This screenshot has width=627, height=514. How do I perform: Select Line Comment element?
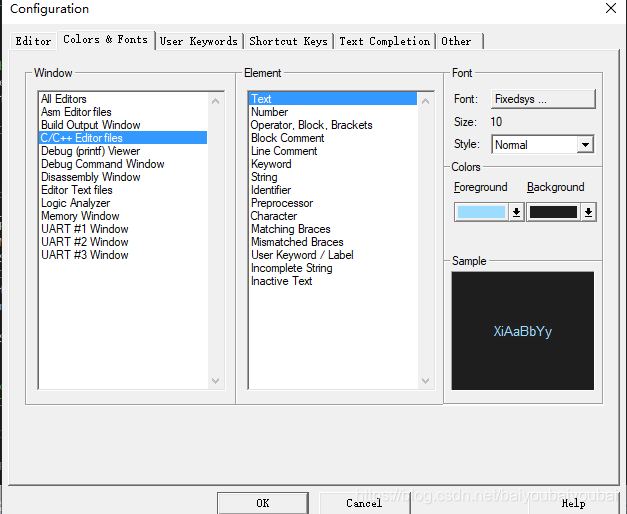(x=333, y=151)
